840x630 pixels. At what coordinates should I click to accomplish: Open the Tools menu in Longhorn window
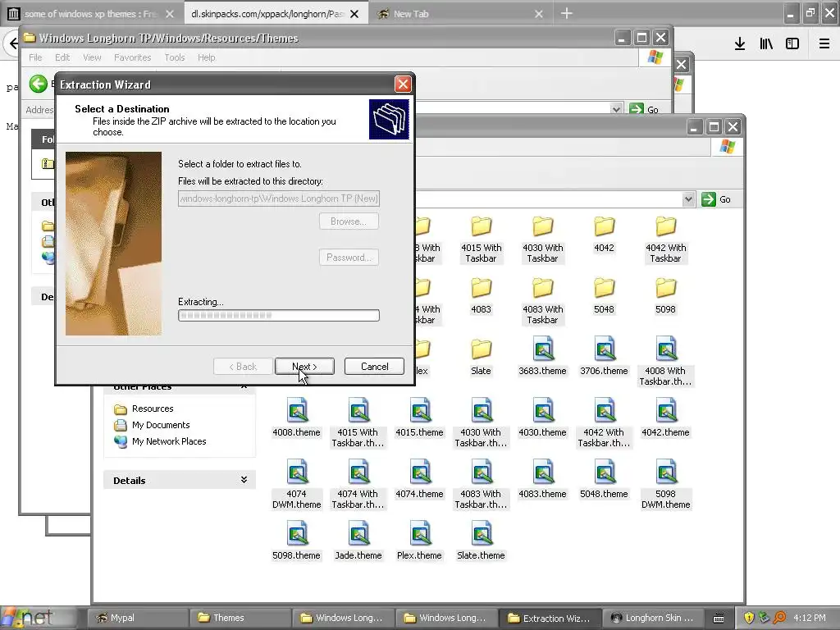coord(174,57)
